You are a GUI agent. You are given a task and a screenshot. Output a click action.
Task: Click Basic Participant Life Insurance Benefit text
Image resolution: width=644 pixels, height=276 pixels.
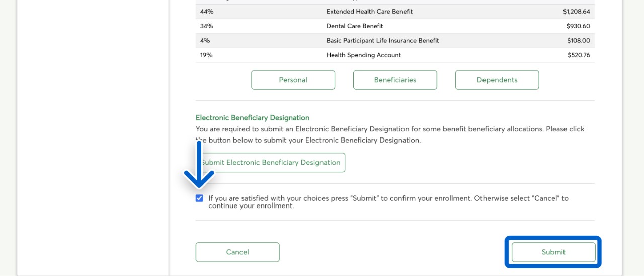pyautogui.click(x=382, y=41)
